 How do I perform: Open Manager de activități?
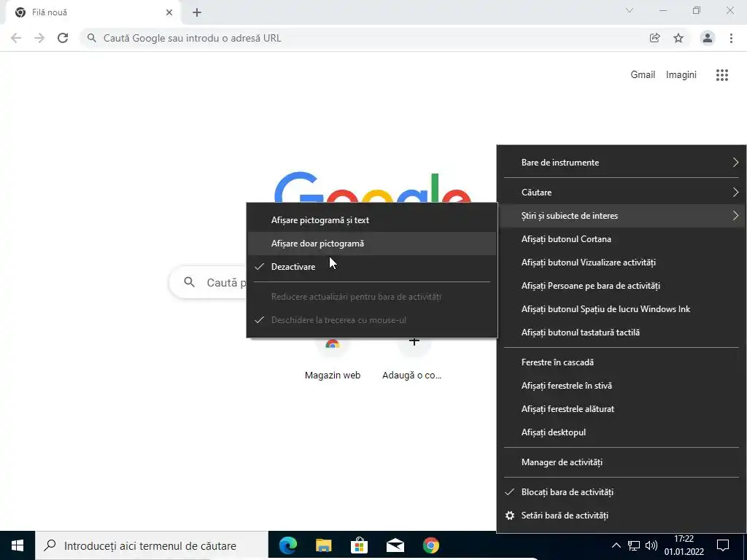click(622, 462)
